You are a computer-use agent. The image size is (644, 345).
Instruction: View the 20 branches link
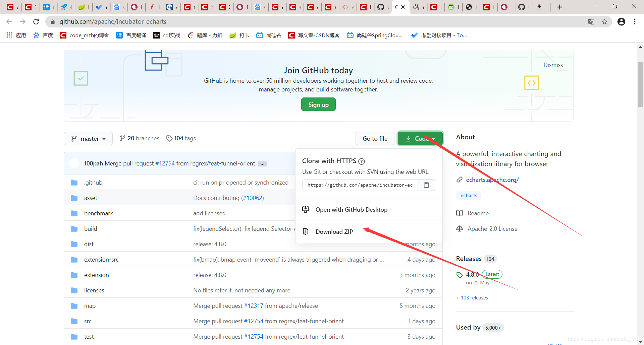click(140, 138)
